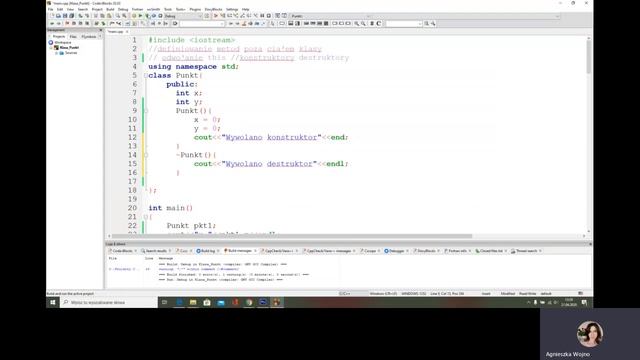Collapse the class Punkt fold marker
This screenshot has width=640, height=360.
point(146,76)
